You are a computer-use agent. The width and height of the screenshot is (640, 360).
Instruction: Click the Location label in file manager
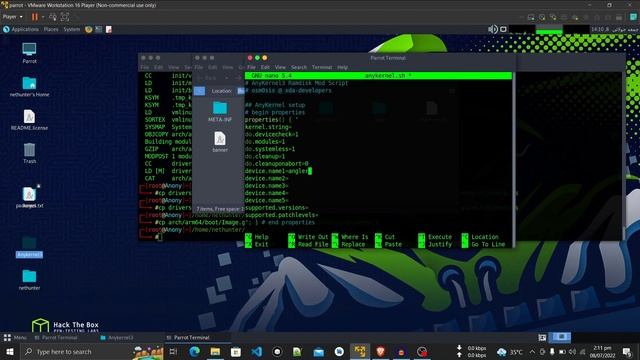tap(222, 91)
